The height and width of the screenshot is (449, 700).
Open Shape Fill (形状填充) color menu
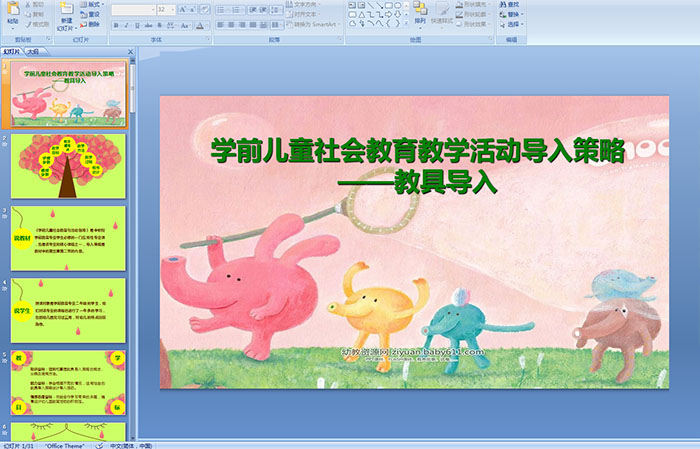pos(473,4)
